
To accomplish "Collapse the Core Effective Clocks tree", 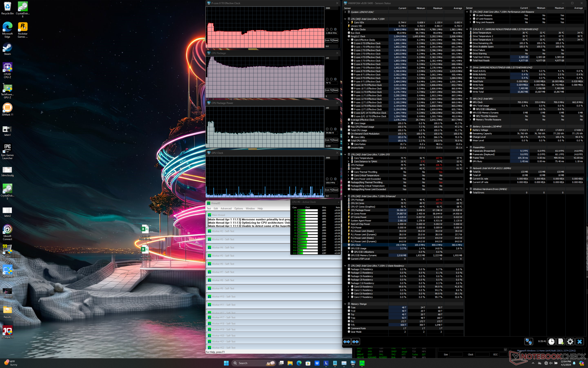I will pos(349,40).
